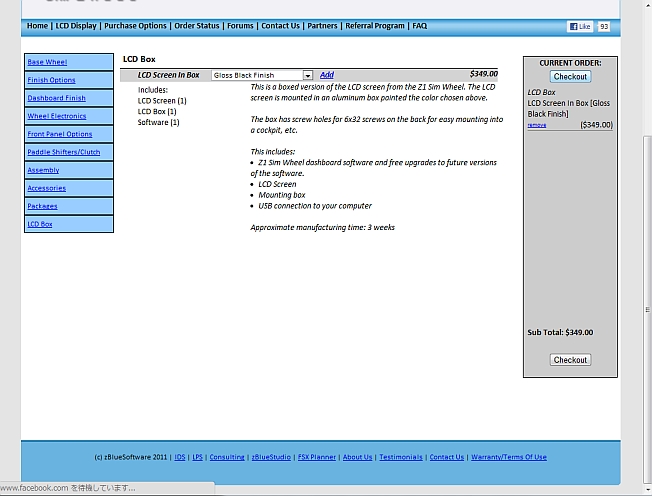
Task: Click the Software (1) included item
Action: 158,122
